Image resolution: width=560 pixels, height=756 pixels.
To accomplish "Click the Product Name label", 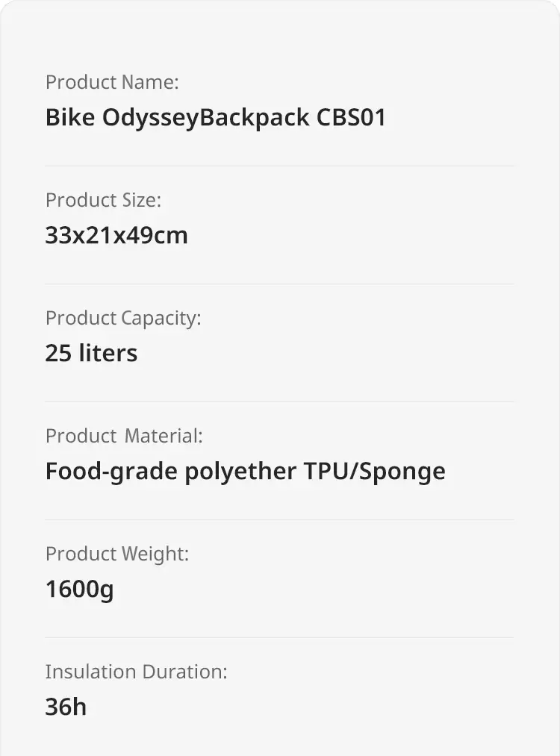I will pos(112,82).
